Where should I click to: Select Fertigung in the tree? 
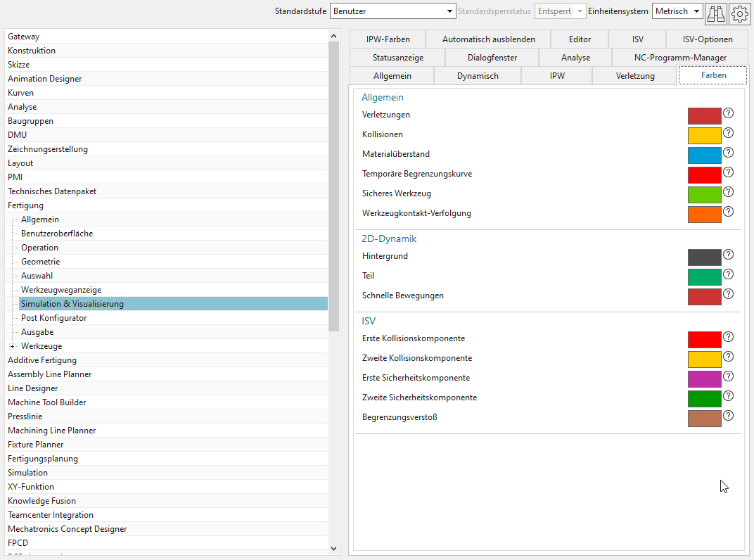point(167,205)
